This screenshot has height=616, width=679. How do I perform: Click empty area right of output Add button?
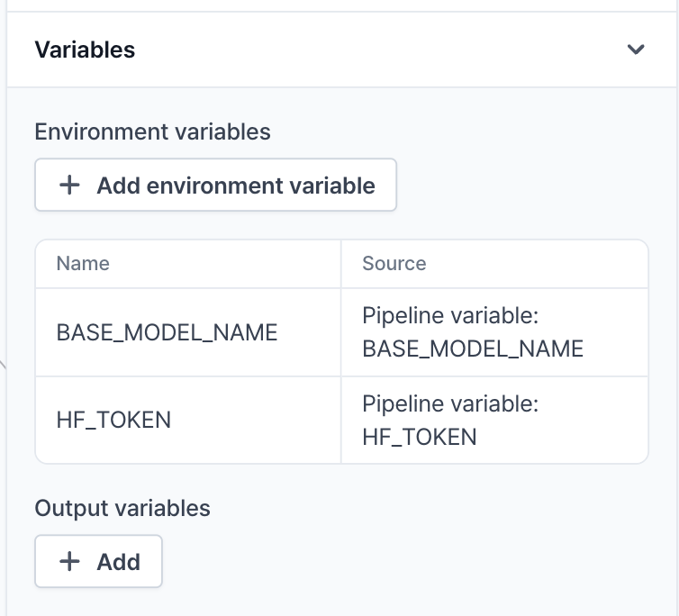coord(405,562)
